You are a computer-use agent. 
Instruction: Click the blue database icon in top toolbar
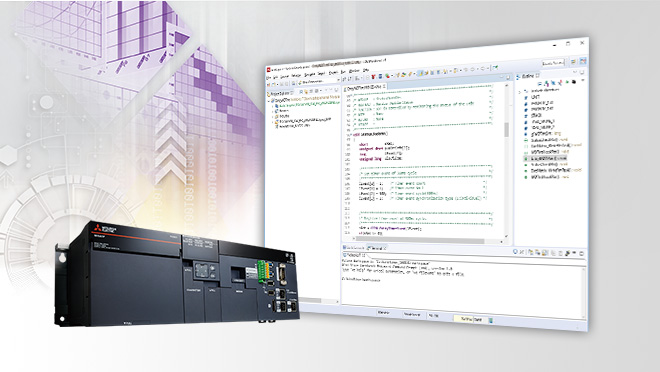(381, 76)
